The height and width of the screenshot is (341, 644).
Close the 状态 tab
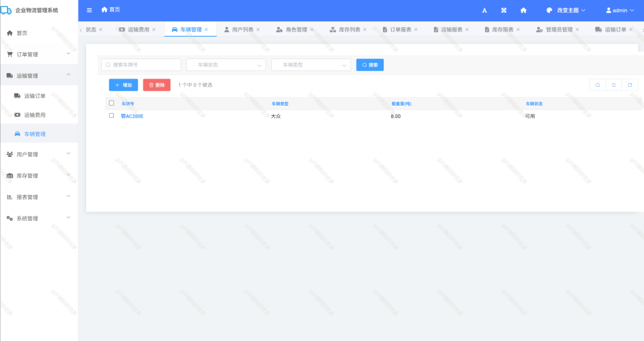coord(101,30)
